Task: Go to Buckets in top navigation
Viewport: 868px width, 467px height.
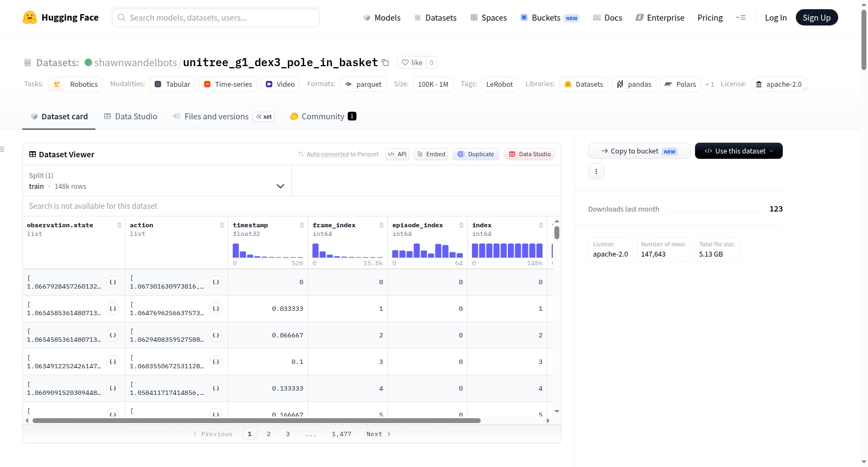Action: [550, 17]
